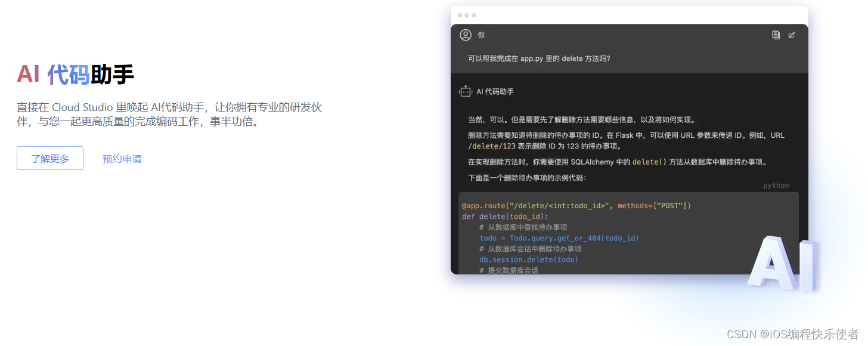Click the copy message icon in the chat header
Image resolution: width=868 pixels, height=346 pixels.
click(x=776, y=35)
